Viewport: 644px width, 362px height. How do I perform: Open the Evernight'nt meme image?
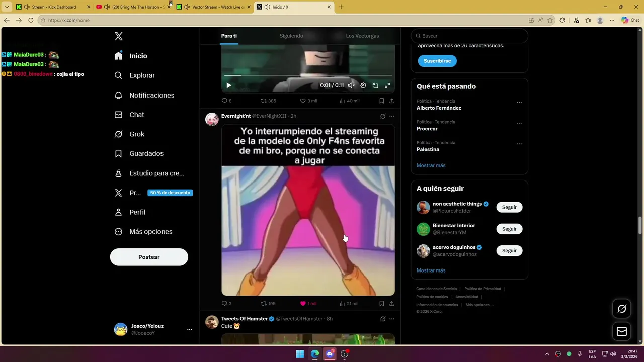click(308, 210)
